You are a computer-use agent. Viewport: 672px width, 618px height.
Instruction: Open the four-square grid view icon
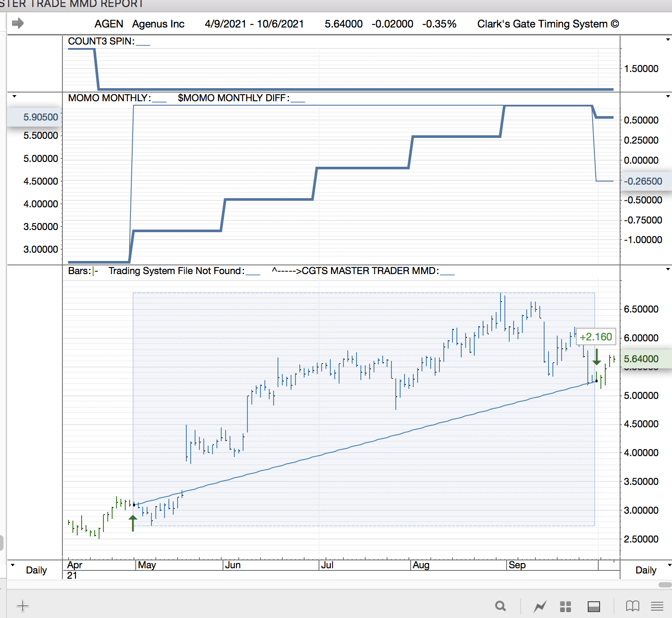tap(566, 606)
